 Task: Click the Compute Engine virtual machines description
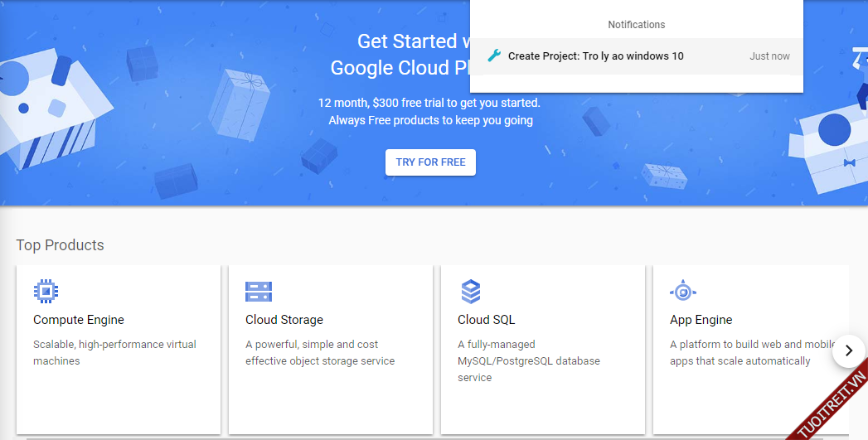[x=114, y=352]
